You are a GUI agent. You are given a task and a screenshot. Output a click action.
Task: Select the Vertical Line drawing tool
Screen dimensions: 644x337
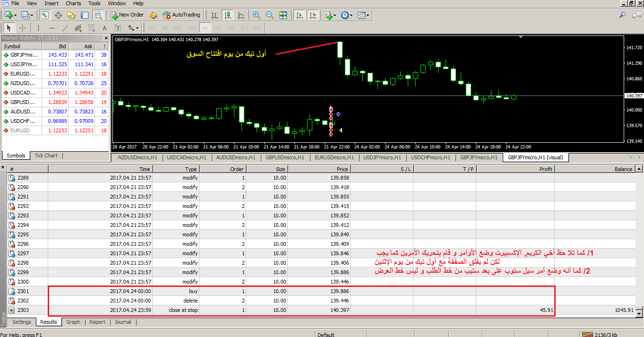pos(39,28)
